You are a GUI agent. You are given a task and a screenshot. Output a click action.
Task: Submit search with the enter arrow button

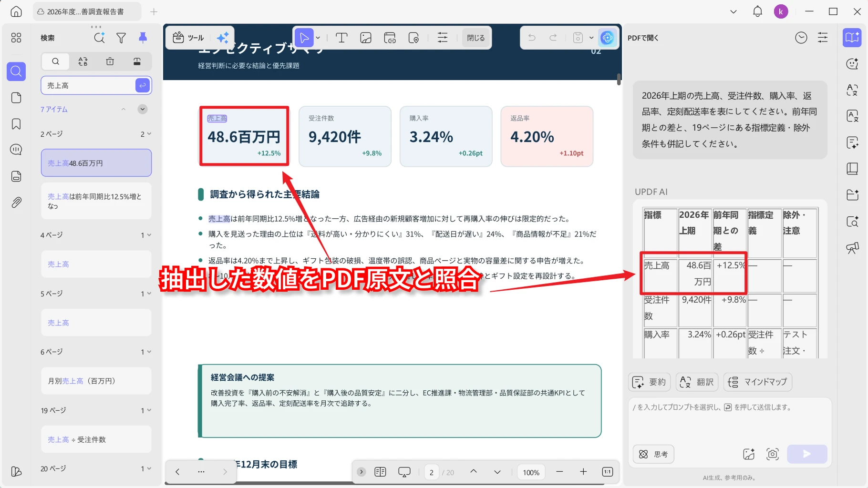point(143,85)
